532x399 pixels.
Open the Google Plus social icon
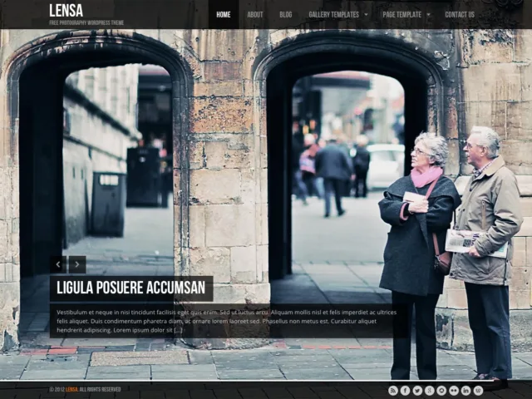(x=430, y=391)
